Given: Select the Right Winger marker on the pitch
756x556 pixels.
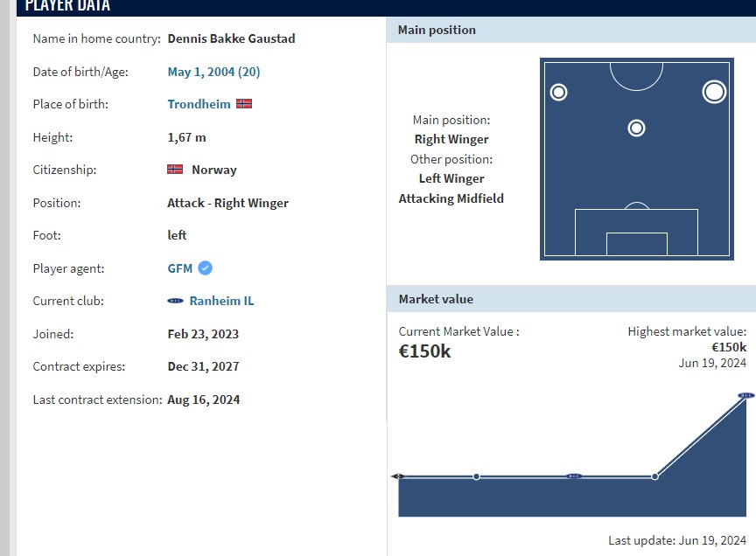Looking at the screenshot, I should [x=714, y=92].
